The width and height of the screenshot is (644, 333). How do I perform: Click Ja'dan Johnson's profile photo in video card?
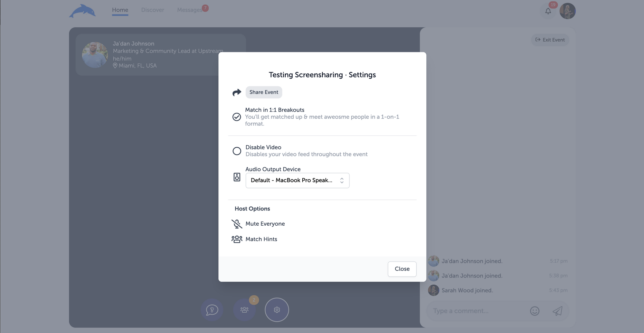[95, 55]
